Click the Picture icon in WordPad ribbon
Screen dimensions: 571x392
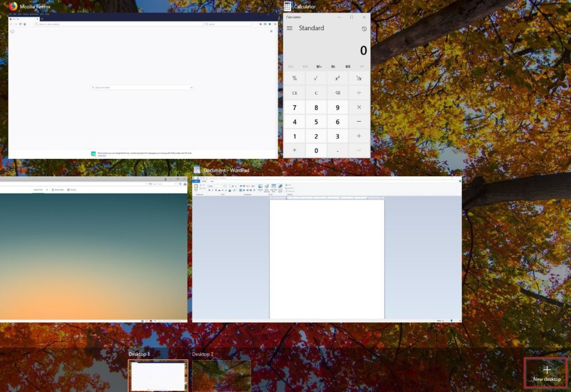pyautogui.click(x=260, y=186)
